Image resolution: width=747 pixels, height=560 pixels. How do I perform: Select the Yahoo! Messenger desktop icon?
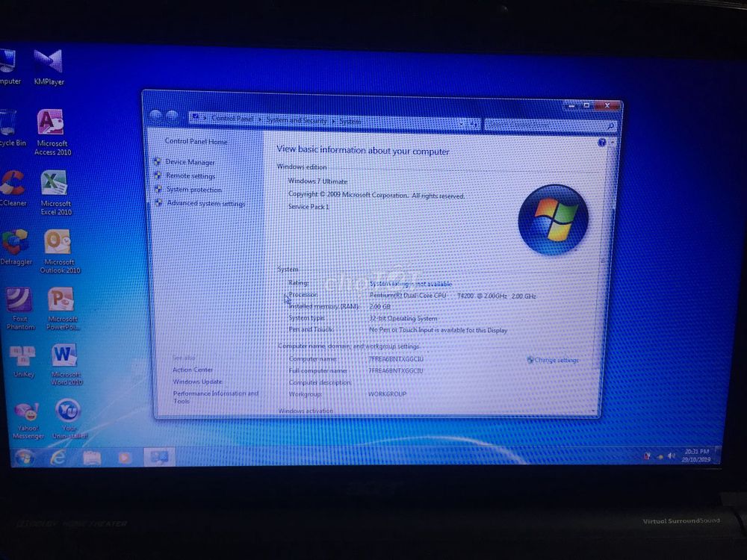[x=28, y=420]
